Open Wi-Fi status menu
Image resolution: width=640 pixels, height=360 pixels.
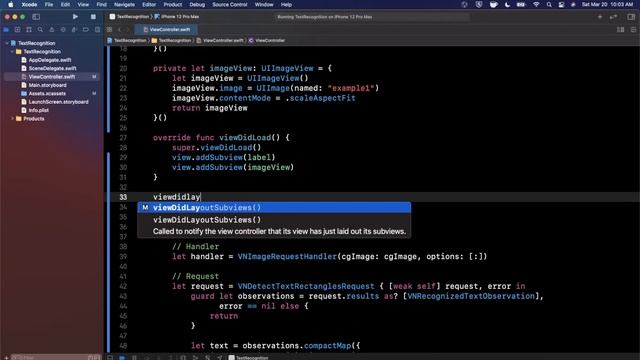point(536,4)
